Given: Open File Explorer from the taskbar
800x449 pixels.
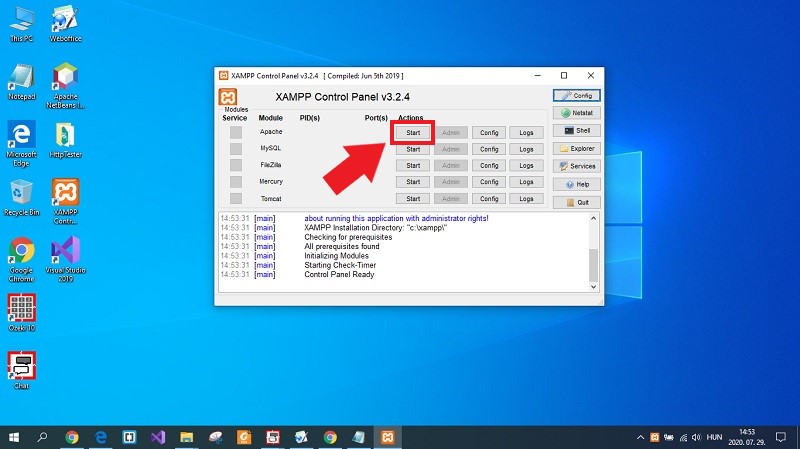Looking at the screenshot, I should (x=186, y=437).
